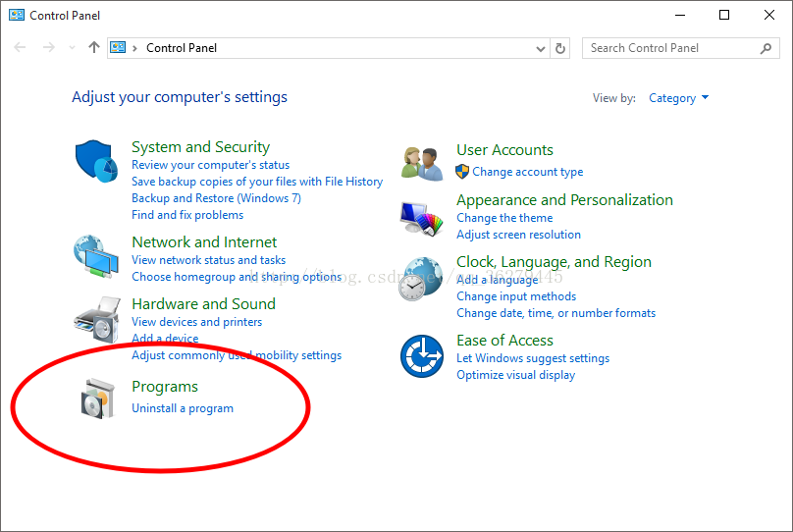Open Hardware and Sound printer icon

point(97,320)
